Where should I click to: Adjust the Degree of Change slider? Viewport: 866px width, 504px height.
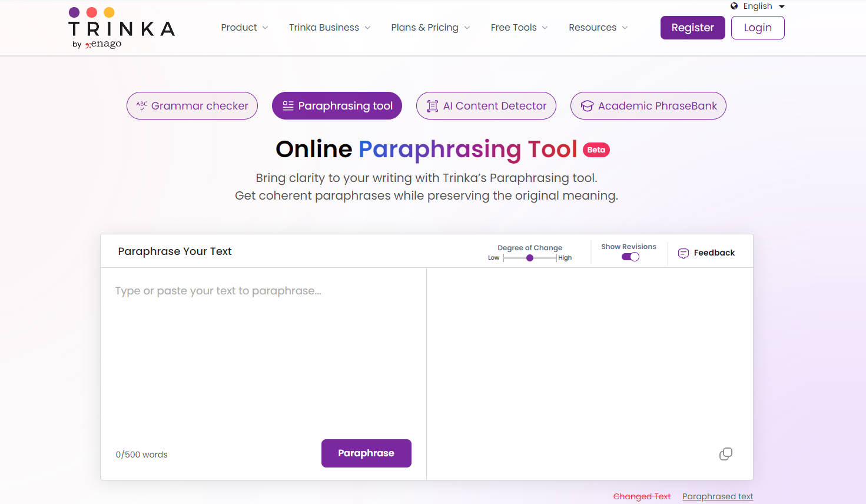point(529,257)
